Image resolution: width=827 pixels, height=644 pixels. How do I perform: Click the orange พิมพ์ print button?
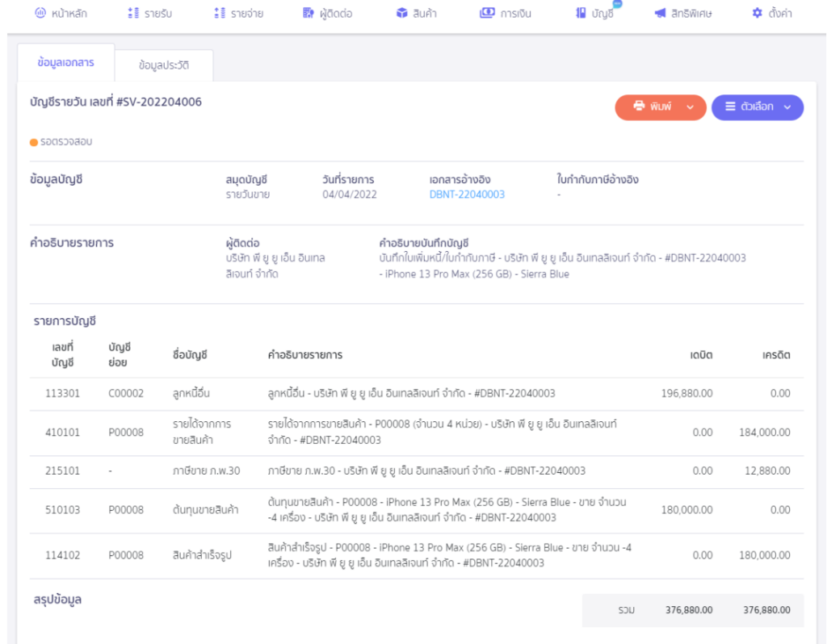point(661,107)
